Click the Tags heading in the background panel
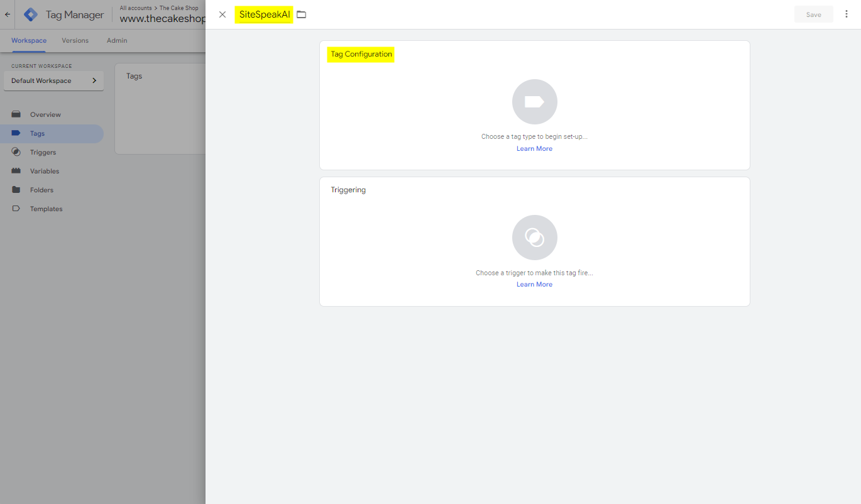 click(134, 76)
